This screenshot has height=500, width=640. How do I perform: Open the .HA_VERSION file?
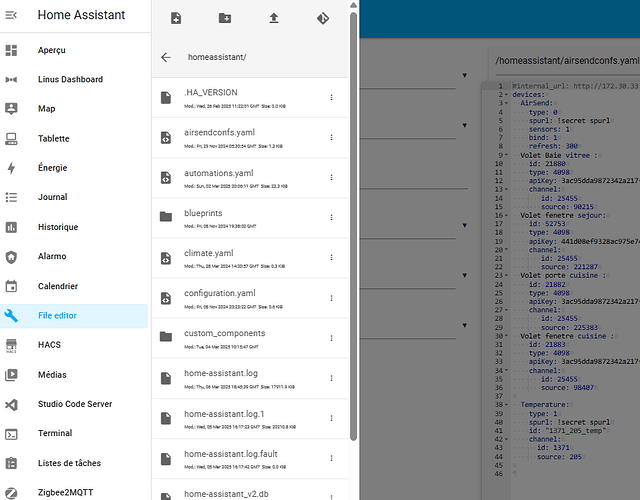pos(250,98)
